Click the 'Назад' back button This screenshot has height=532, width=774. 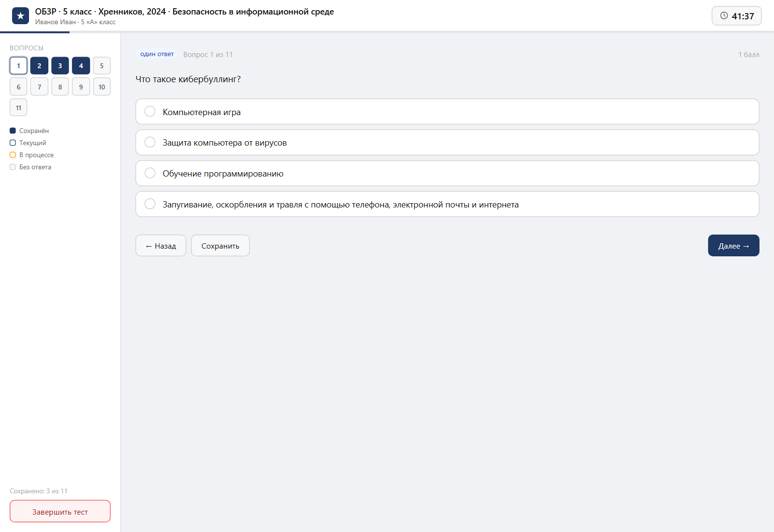[x=161, y=246]
